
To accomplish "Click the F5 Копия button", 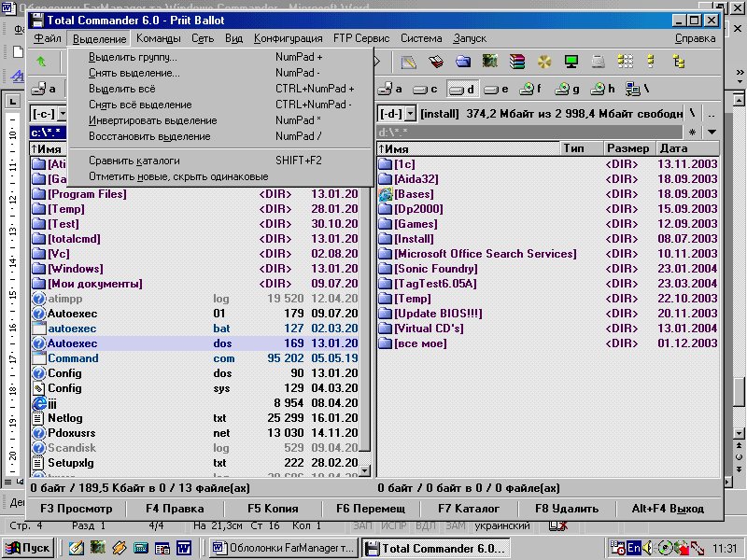I will [x=273, y=509].
